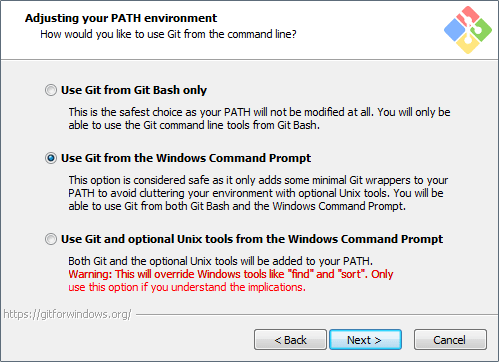Cancel the Git setup wizard
The height and width of the screenshot is (362, 499).
450,340
